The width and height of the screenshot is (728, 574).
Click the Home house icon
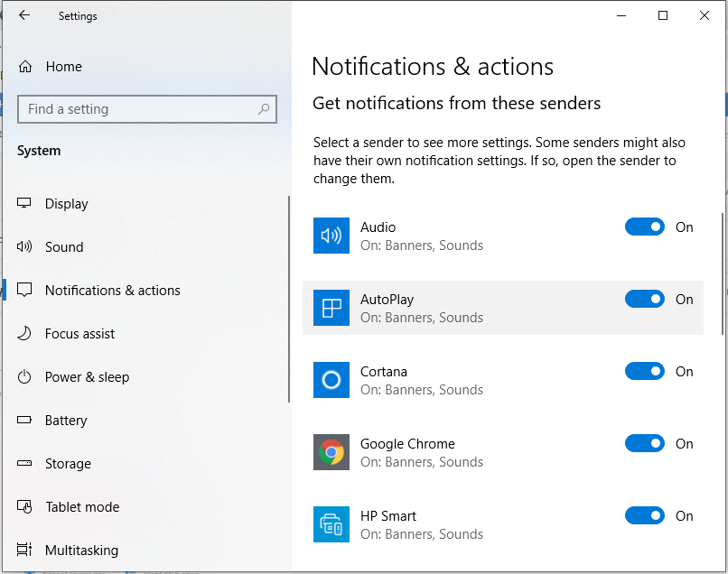point(25,67)
